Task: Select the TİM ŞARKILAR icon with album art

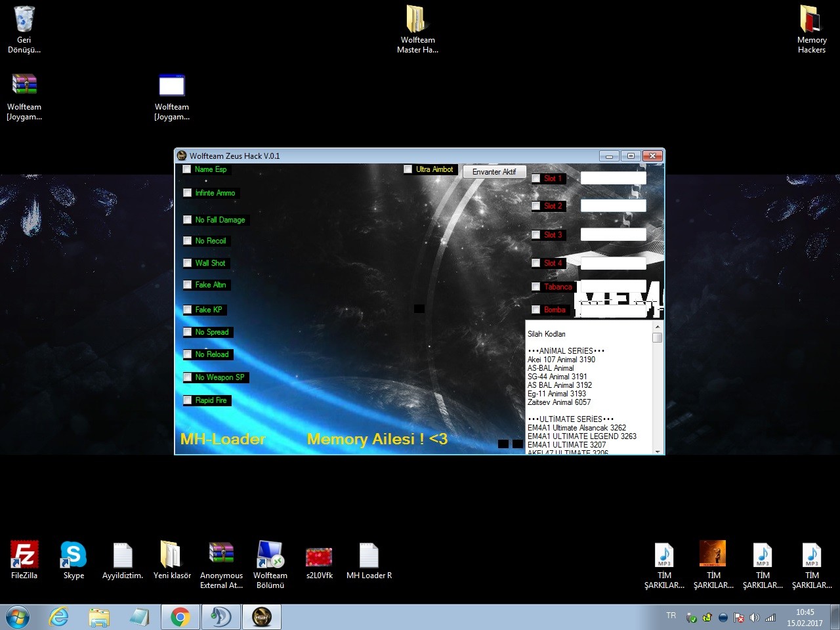Action: click(713, 566)
